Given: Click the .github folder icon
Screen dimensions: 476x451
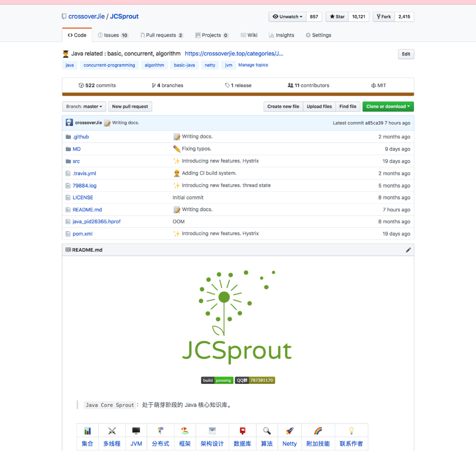Looking at the screenshot, I should [68, 137].
